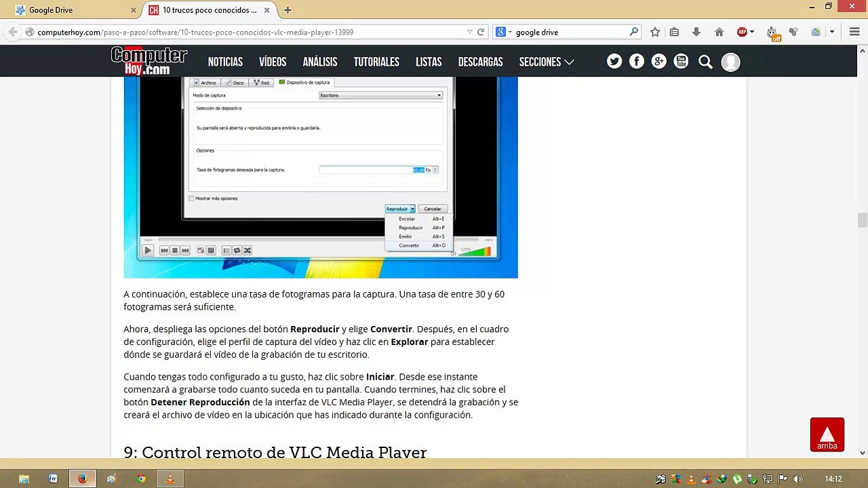
Task: Open ComputerHoy's Twitter page icon
Action: click(614, 62)
